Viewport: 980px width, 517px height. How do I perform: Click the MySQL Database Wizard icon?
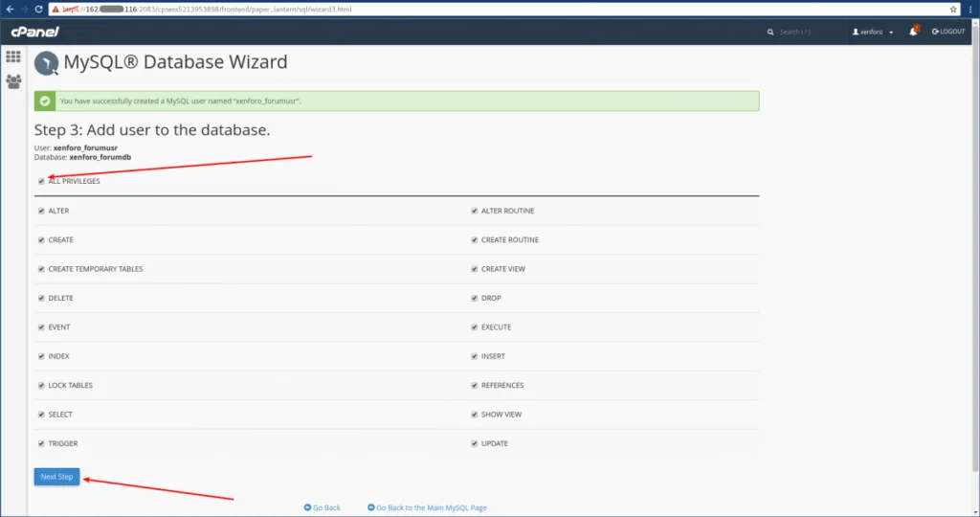pos(46,63)
